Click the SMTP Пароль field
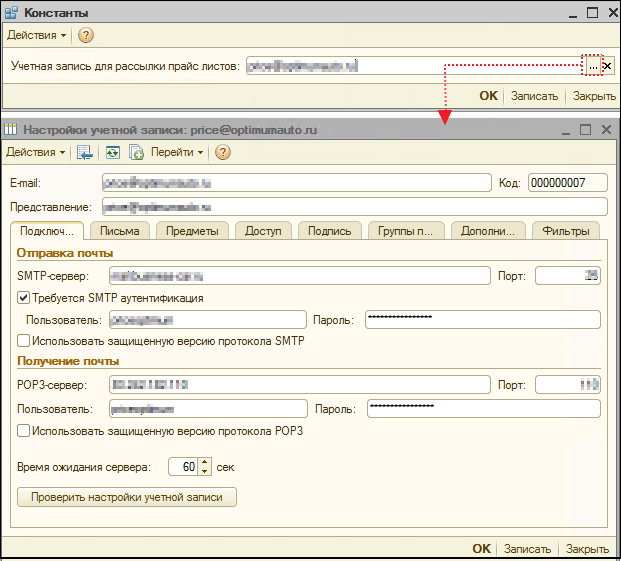Viewport: 621px width, 561px height. pos(483,320)
